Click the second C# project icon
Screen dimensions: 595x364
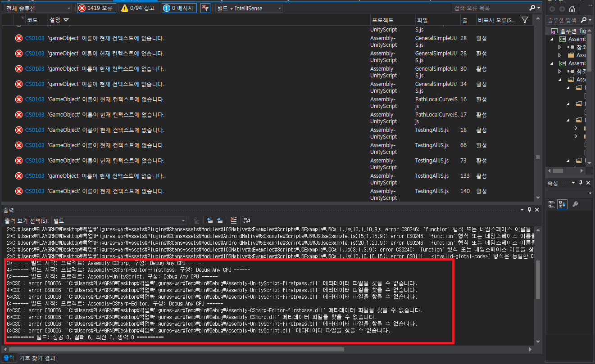(563, 63)
